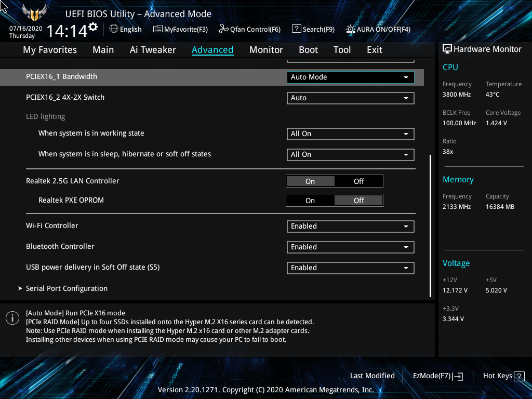Click the 14:14 clock display
Image resolution: width=532 pixels, height=399 pixels.
pos(67,31)
